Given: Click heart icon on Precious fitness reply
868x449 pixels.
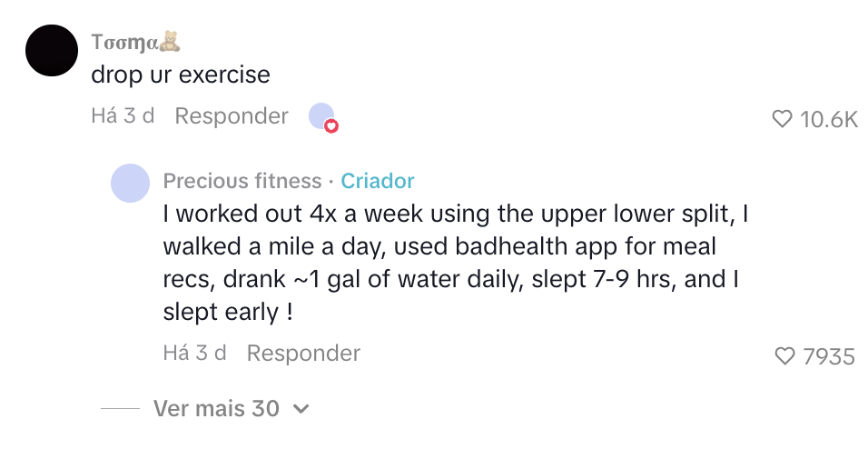Looking at the screenshot, I should click(x=784, y=356).
